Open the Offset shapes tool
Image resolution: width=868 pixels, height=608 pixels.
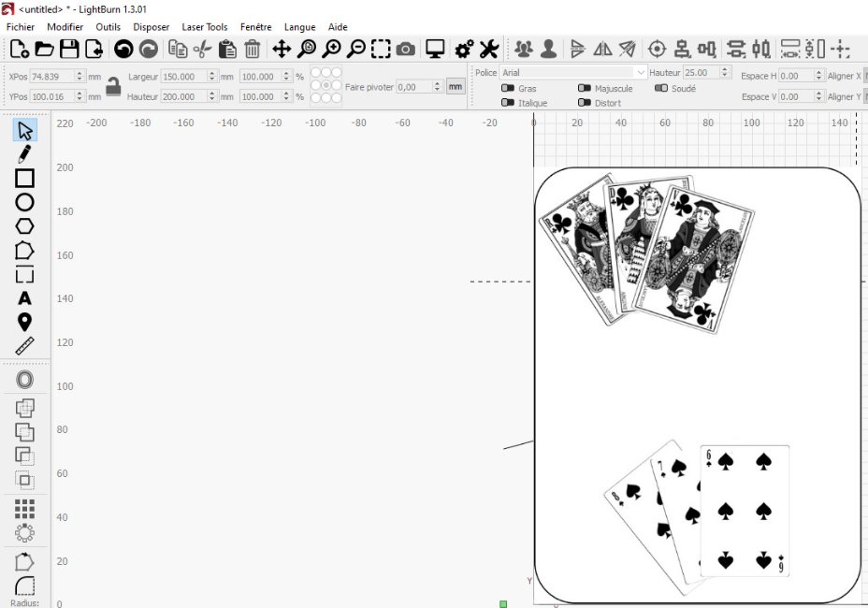tap(24, 380)
